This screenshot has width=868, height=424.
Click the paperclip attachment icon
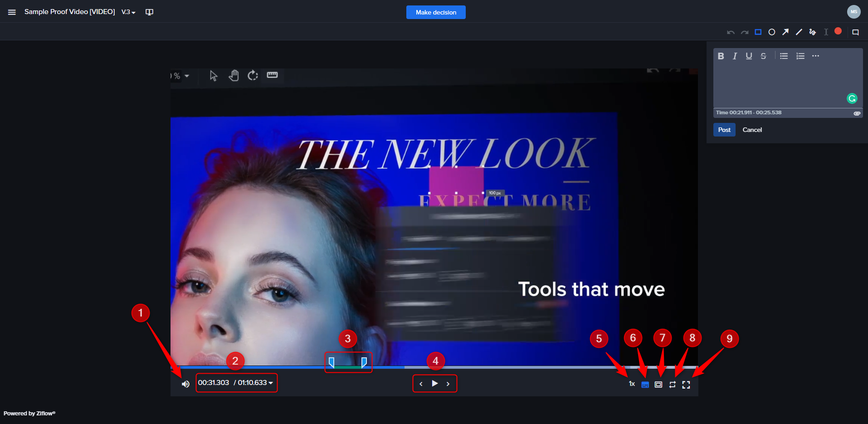pos(857,113)
